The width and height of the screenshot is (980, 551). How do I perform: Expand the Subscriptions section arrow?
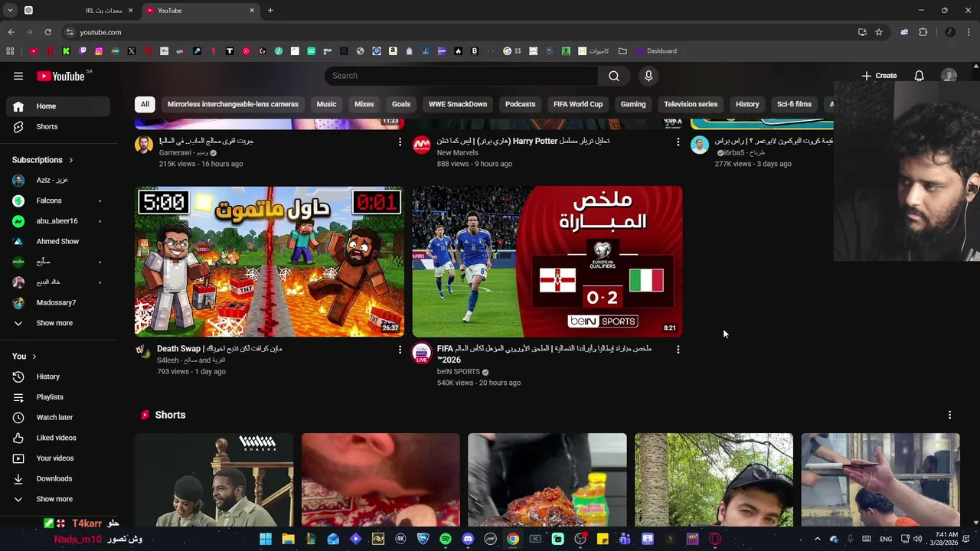tap(71, 160)
